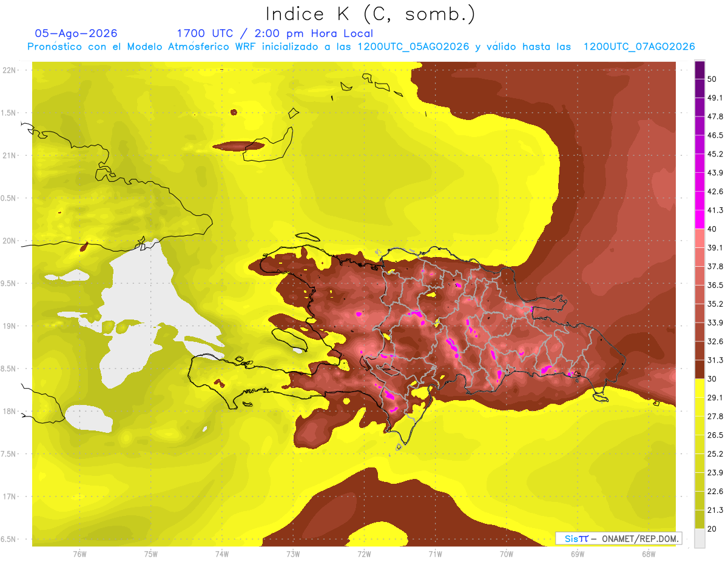Click the legend value '23.9'
The height and width of the screenshot is (562, 728).
click(715, 473)
